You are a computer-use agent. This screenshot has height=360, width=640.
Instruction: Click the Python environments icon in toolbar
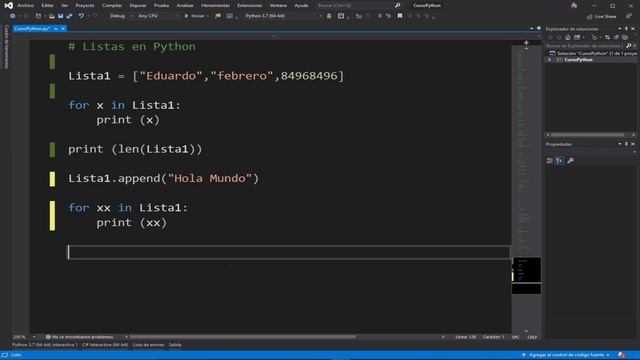[x=329, y=16]
